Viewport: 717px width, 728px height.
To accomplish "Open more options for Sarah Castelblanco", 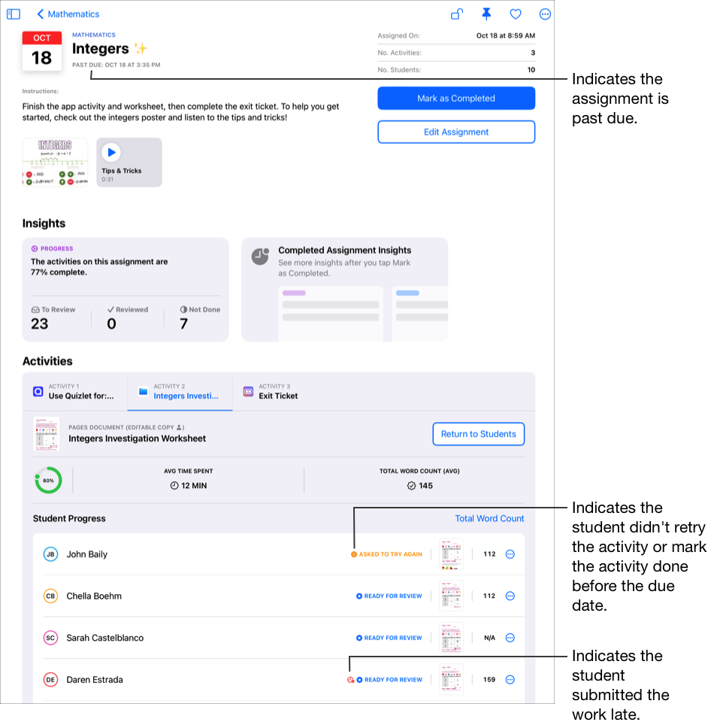I will point(510,638).
